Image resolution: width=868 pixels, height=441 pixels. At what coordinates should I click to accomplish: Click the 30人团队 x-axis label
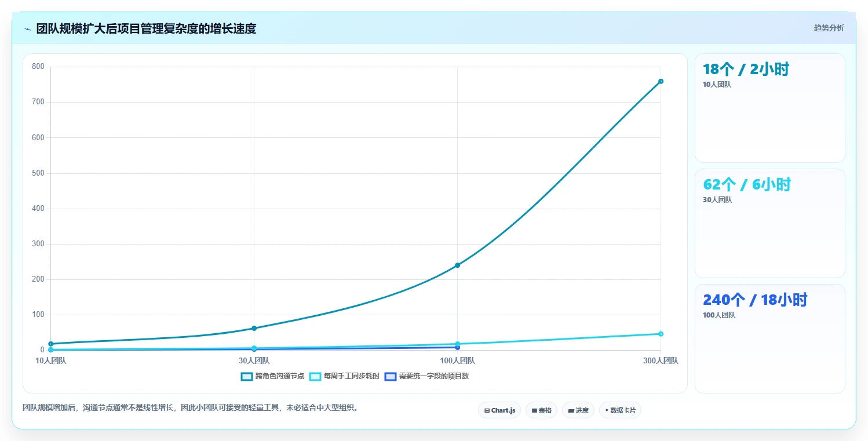click(x=254, y=361)
